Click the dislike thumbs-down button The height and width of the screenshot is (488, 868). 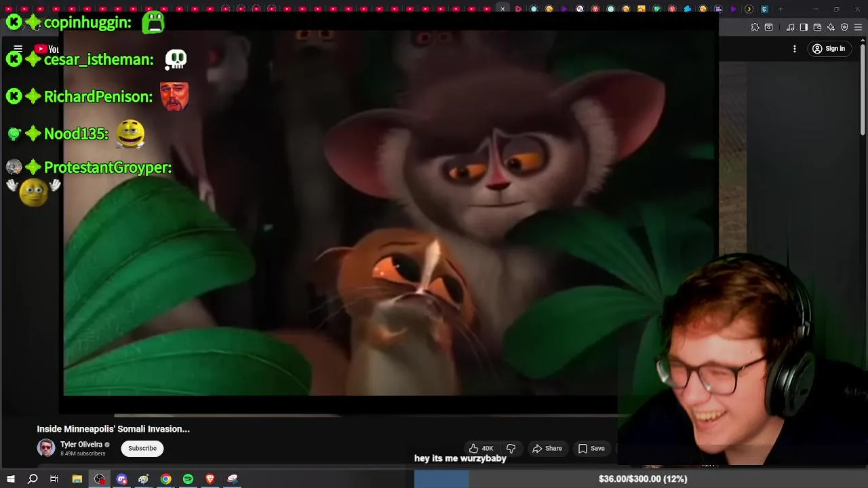click(511, 448)
